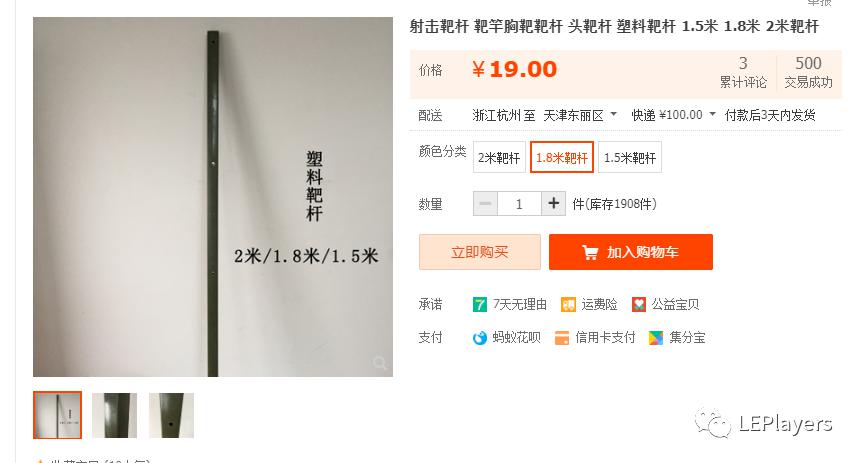Increase quantity with the plus button
Viewport: 860px width, 463px height.
point(553,204)
